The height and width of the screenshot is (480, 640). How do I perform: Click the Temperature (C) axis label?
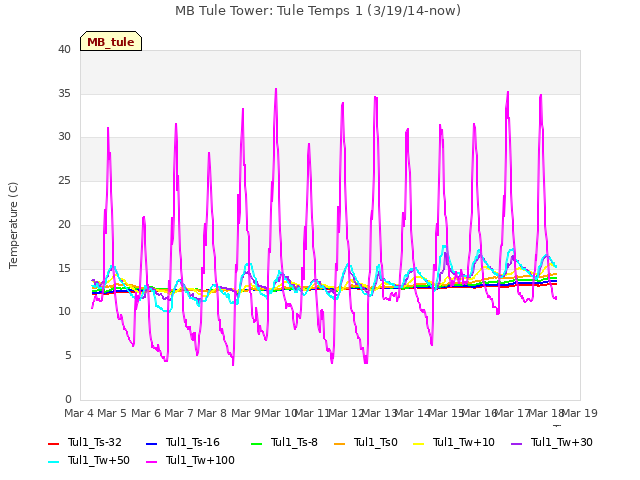(13, 225)
